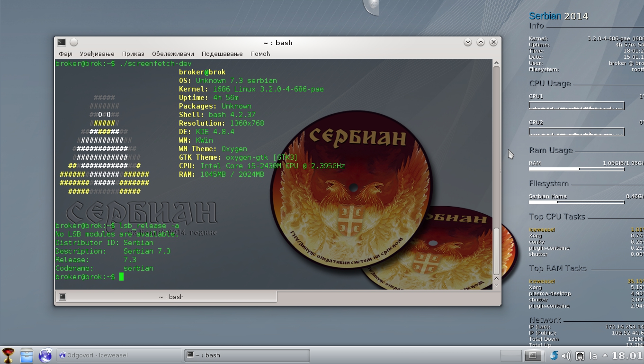Click the CPU2 usage graph in conky
The width and height of the screenshot is (644, 364).
click(576, 132)
